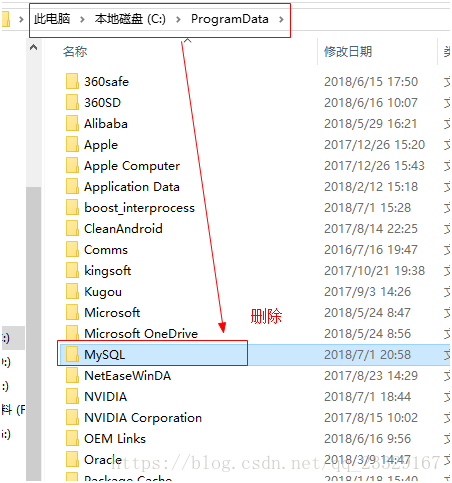Click the CleanAndroid folder icon
Viewport: 452px width, 483px height.
(72, 228)
